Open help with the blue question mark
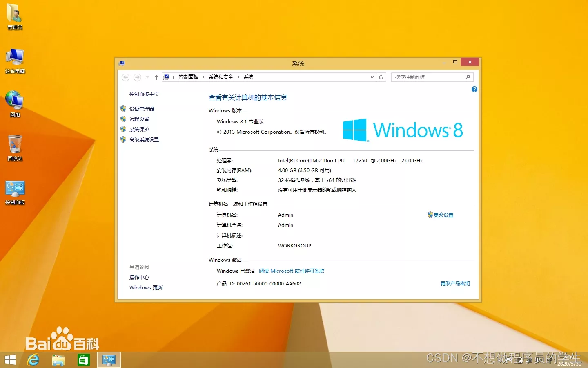The height and width of the screenshot is (368, 588). point(474,89)
